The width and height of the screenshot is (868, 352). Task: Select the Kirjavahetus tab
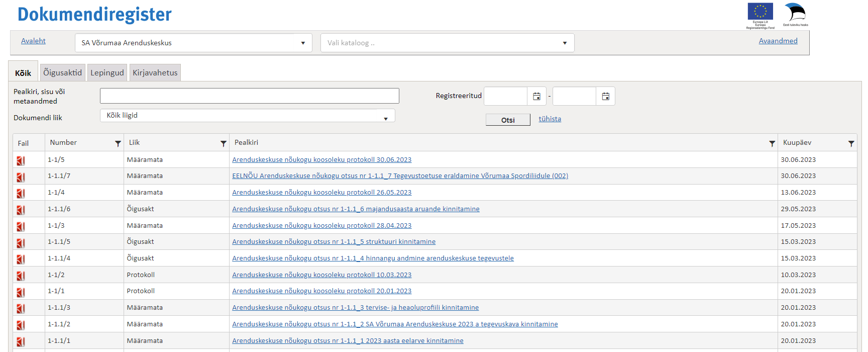coord(155,72)
